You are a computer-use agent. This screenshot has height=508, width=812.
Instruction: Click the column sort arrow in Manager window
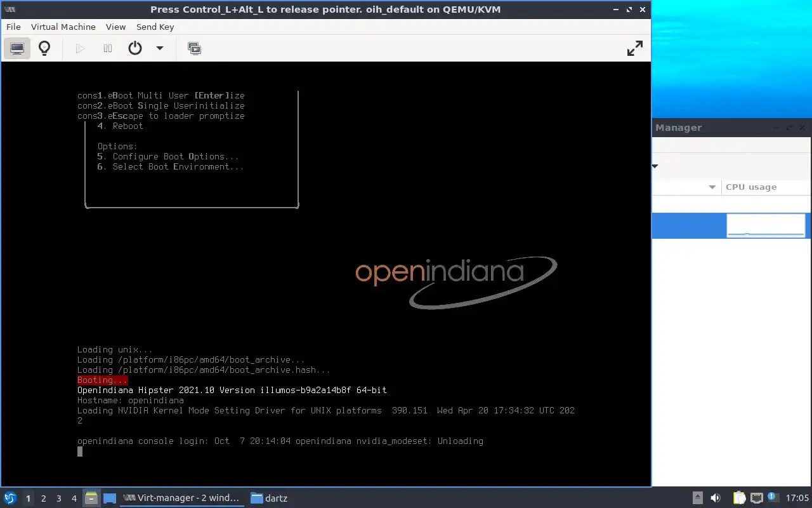click(x=712, y=187)
